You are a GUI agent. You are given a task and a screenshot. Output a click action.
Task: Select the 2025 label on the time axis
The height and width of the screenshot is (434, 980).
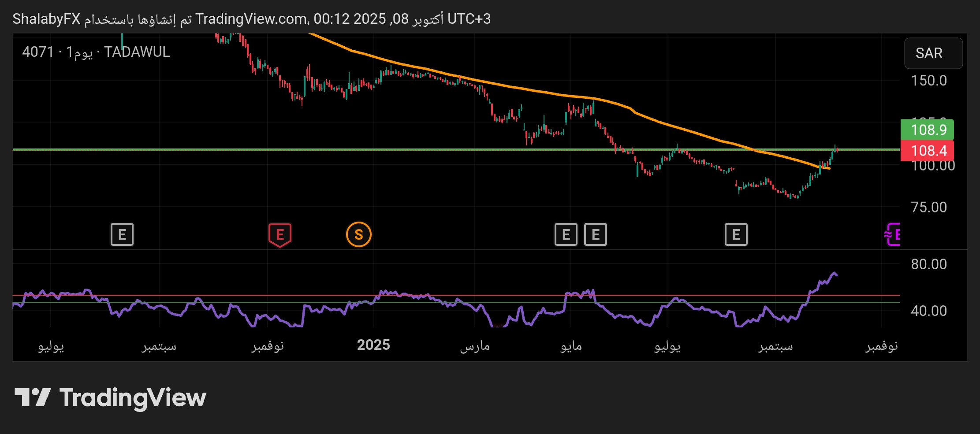click(373, 345)
